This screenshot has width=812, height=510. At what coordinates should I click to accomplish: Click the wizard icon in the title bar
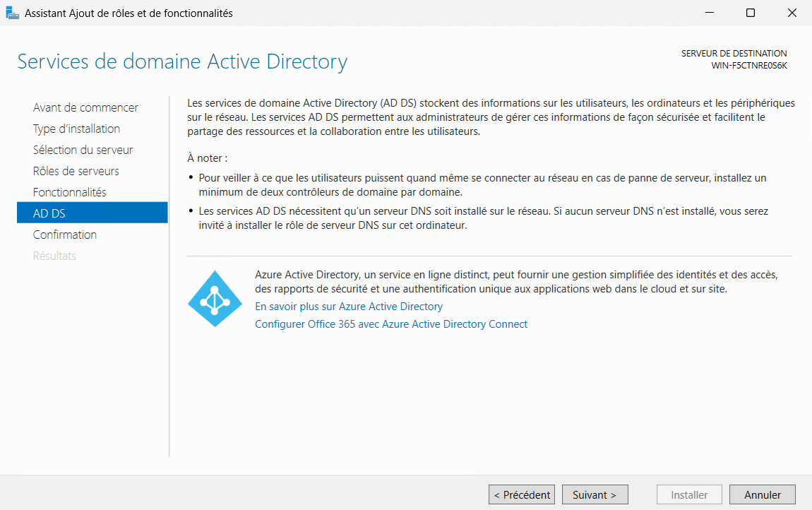pos(13,13)
